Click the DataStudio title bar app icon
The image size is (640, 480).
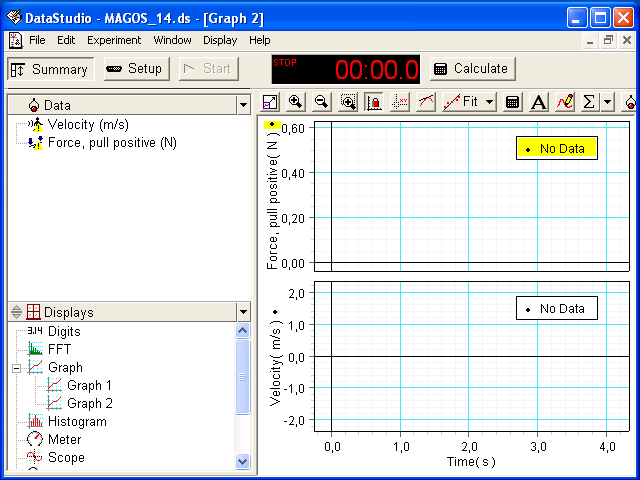pos(14,18)
